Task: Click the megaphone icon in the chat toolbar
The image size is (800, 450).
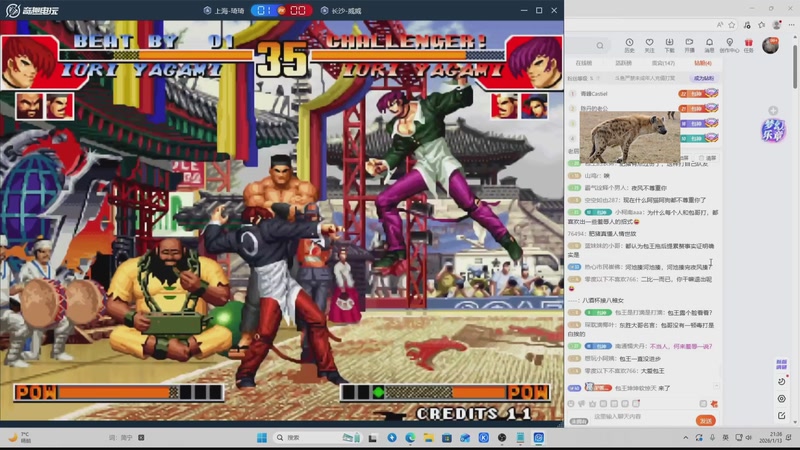Action: pyautogui.click(x=582, y=404)
